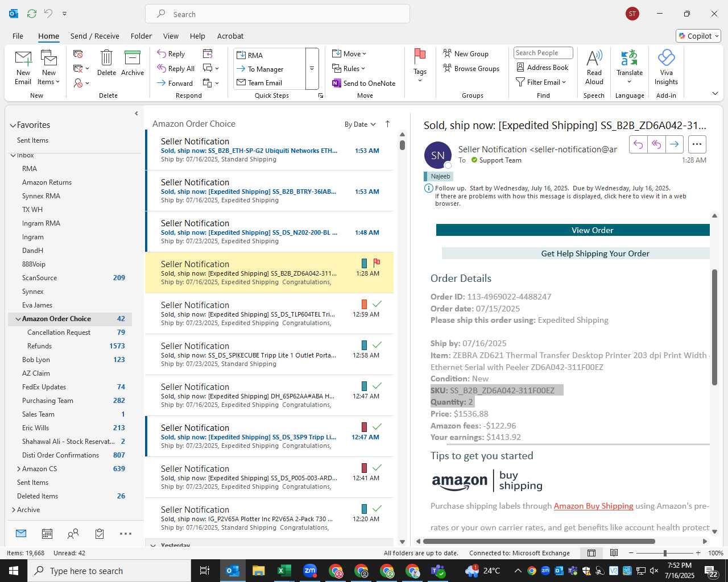Open the Acrobat tab
This screenshot has height=582, width=728.
click(230, 36)
